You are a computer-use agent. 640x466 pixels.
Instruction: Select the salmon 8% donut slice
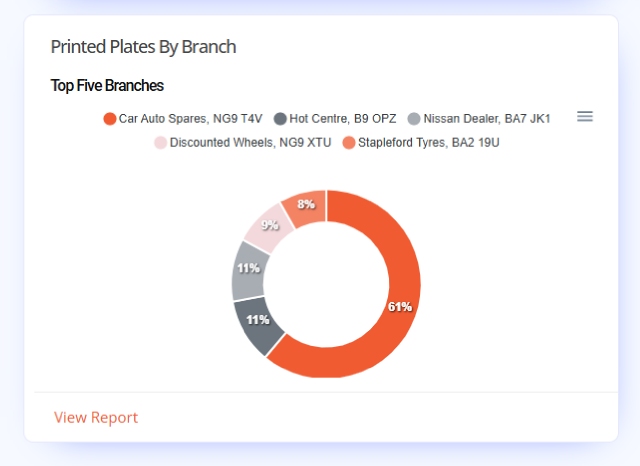pyautogui.click(x=306, y=204)
